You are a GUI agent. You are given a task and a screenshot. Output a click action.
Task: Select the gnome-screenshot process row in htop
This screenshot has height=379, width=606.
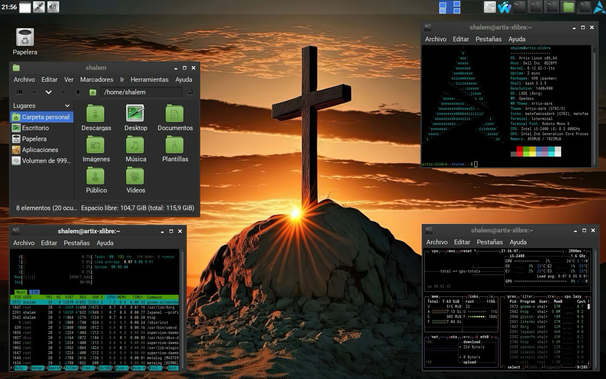(x=95, y=302)
